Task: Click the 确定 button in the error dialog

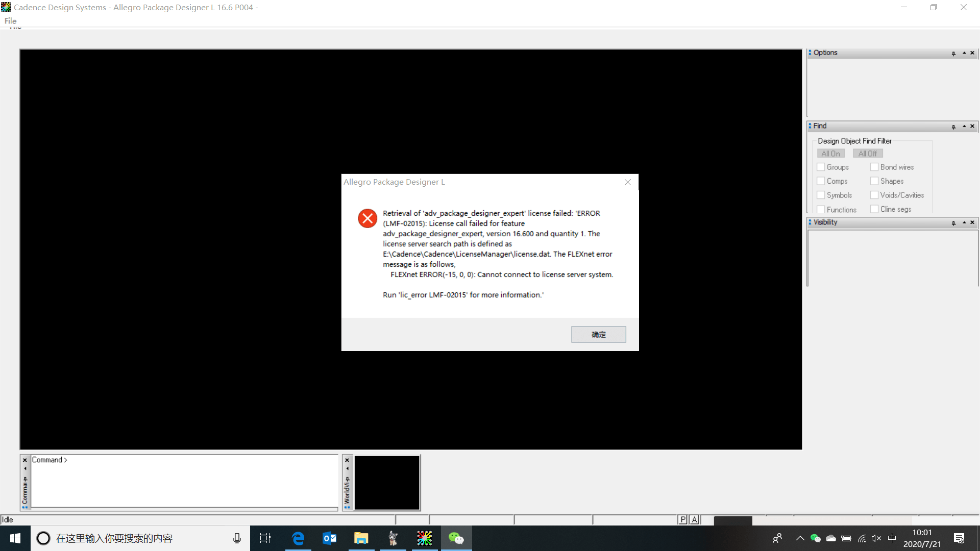Action: [x=598, y=335]
